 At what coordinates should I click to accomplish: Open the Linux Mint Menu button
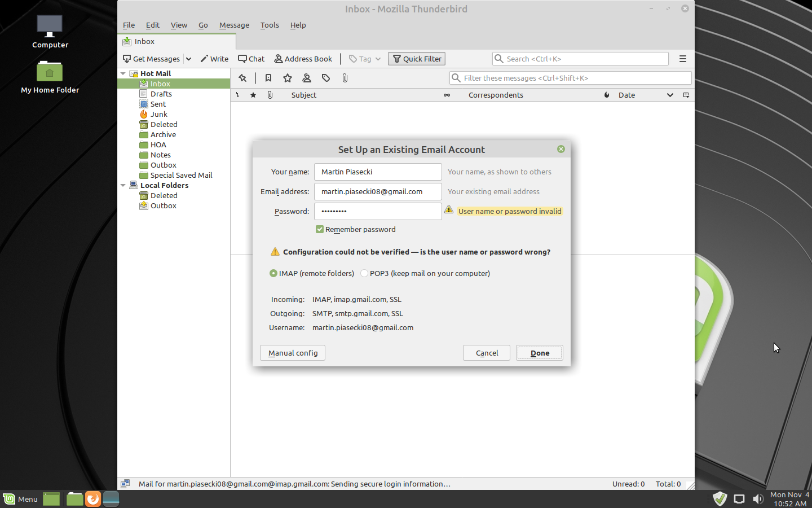(20, 499)
